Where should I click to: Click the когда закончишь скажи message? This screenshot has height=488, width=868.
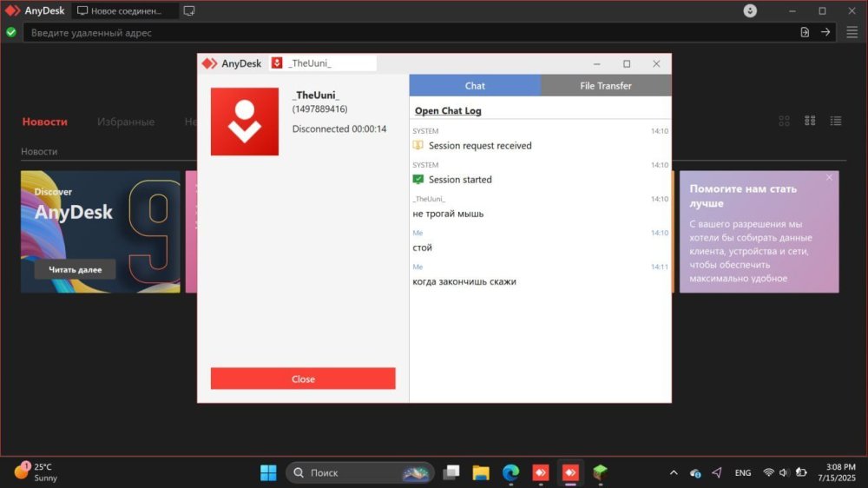[x=464, y=281]
